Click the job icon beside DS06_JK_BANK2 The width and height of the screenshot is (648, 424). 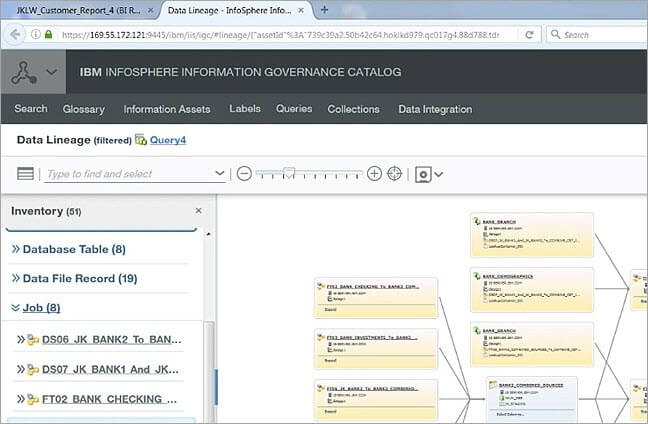tap(33, 340)
